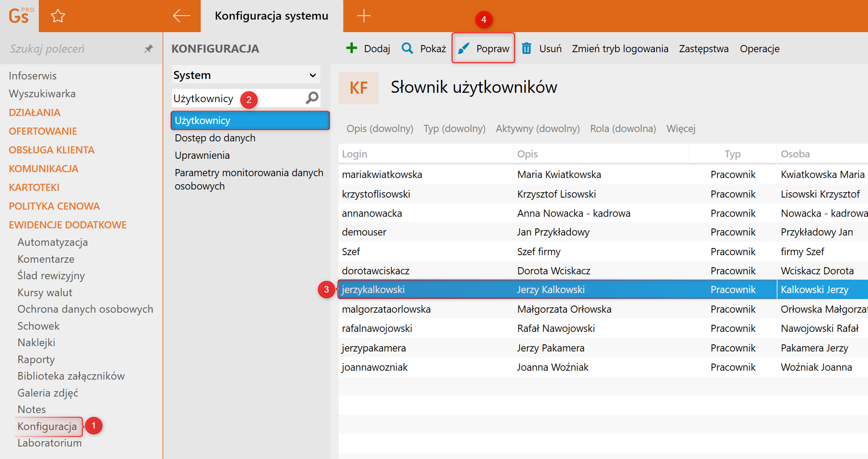Open the Aktywny (dowolny) filter
Screen dimensions: 868x459
pyautogui.click(x=537, y=128)
